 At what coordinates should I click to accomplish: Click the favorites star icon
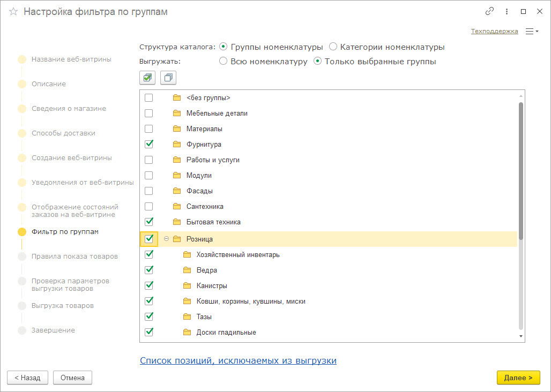tap(13, 12)
